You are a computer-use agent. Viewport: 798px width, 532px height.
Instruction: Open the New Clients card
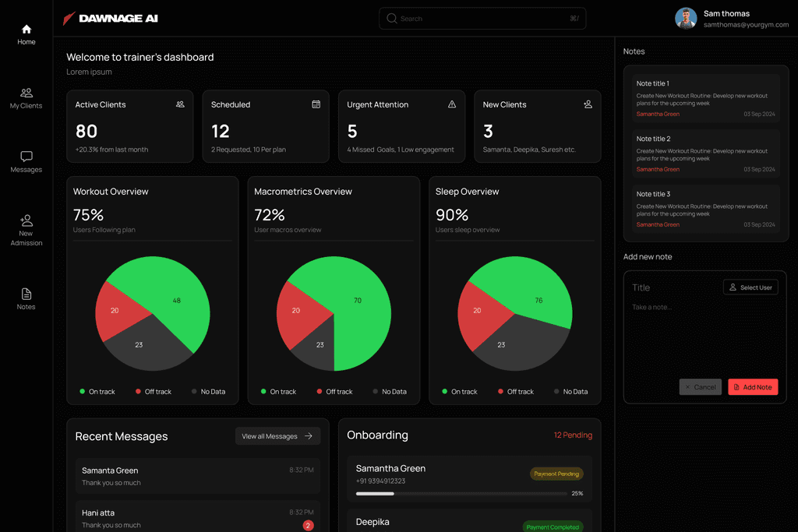coord(538,127)
